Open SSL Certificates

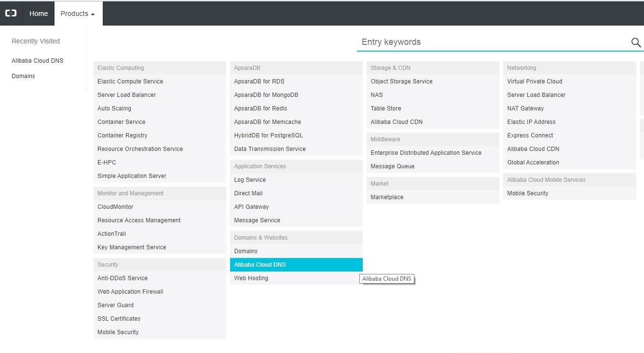160,319
